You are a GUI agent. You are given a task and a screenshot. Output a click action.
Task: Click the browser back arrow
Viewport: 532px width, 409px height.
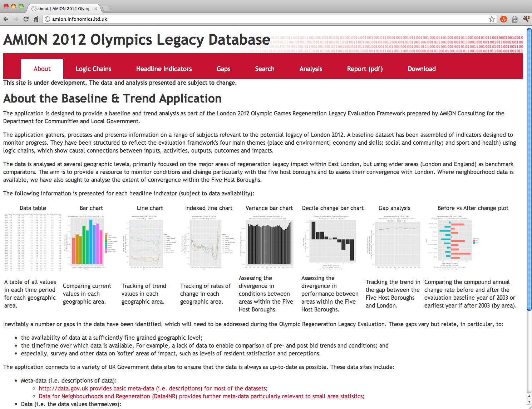tap(6, 19)
